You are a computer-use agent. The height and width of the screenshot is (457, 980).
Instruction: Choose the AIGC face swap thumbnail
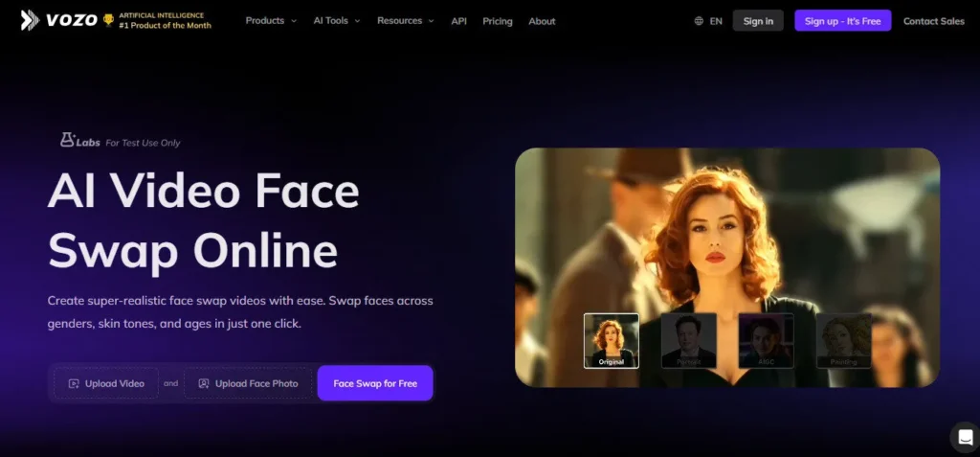[x=766, y=340]
